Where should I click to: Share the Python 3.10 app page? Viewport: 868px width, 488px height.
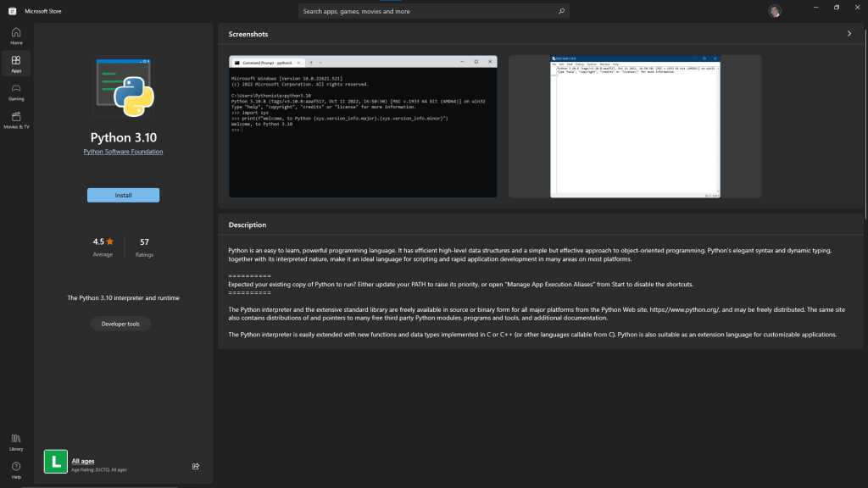pos(195,466)
